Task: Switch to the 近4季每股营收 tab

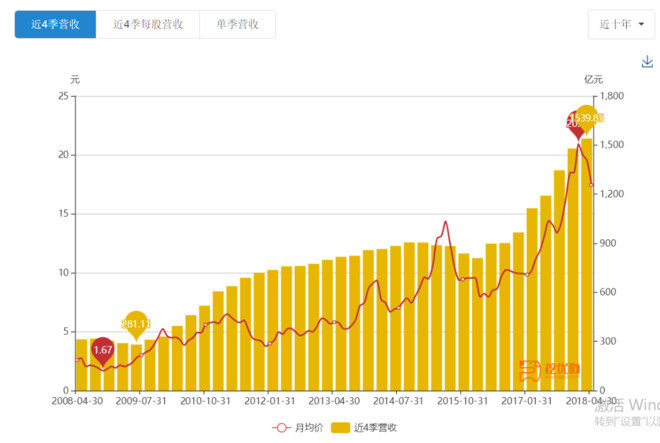Action: (148, 24)
